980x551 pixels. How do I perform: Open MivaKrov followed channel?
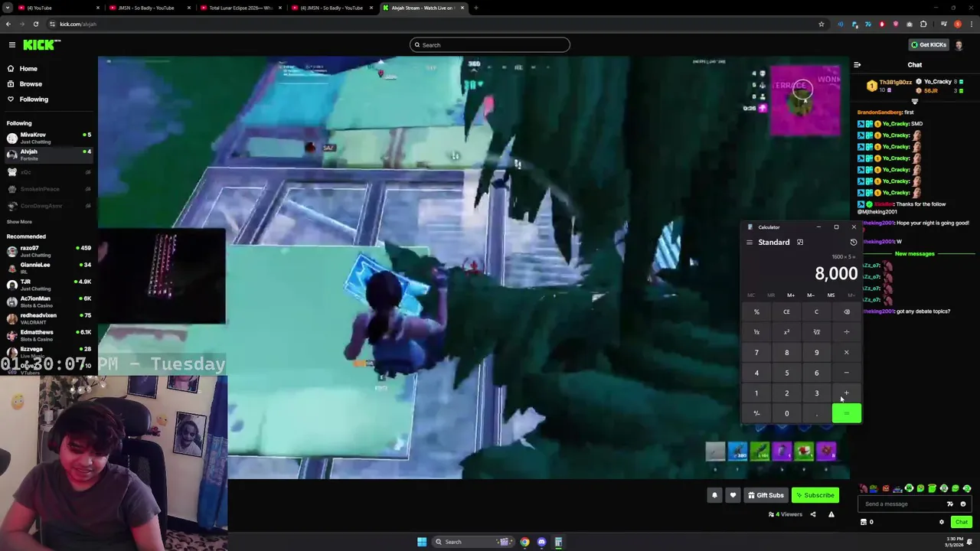(47, 138)
